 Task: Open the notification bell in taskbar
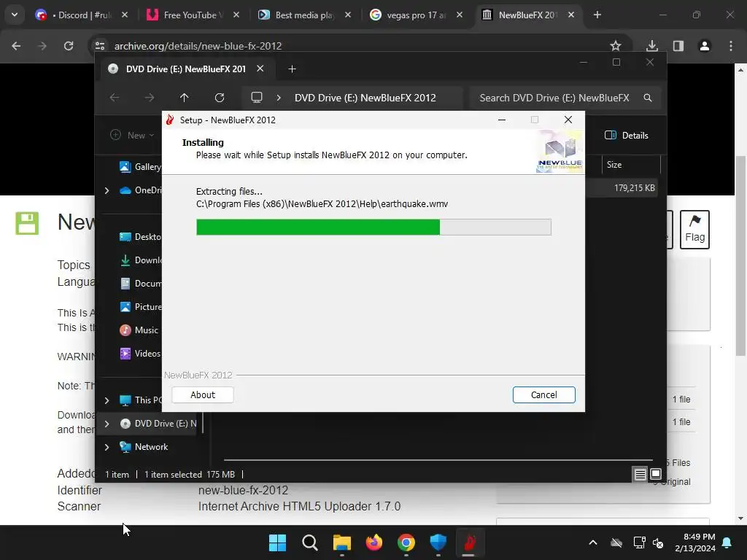click(727, 542)
